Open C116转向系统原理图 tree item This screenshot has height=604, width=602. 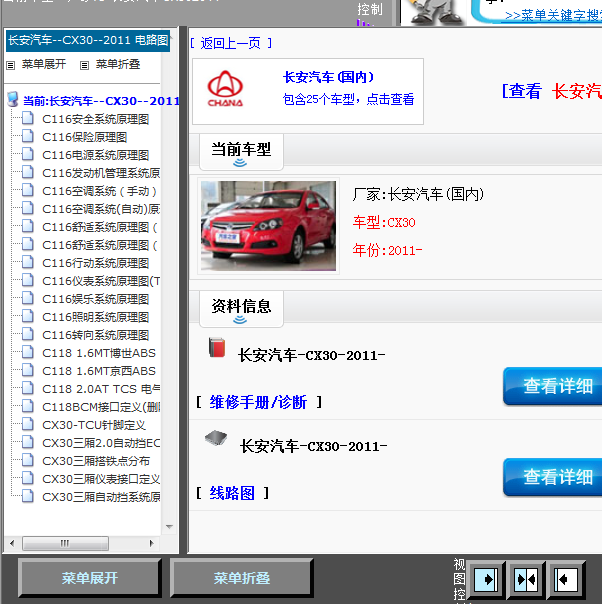point(96,335)
